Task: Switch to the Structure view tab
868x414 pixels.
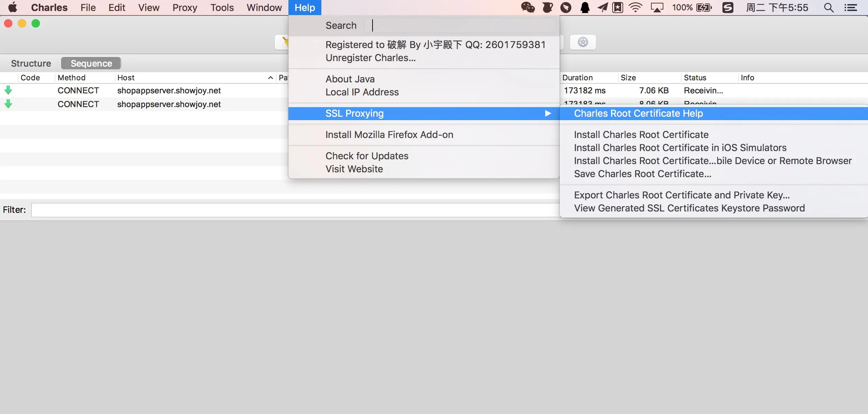Action: (31, 64)
